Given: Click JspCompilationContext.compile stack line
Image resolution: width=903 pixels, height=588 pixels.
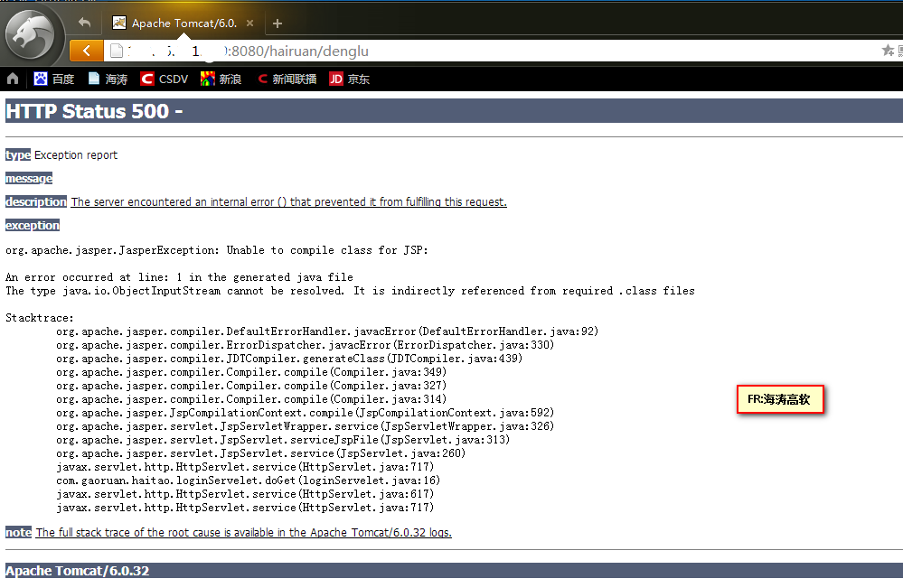Looking at the screenshot, I should (x=306, y=413).
